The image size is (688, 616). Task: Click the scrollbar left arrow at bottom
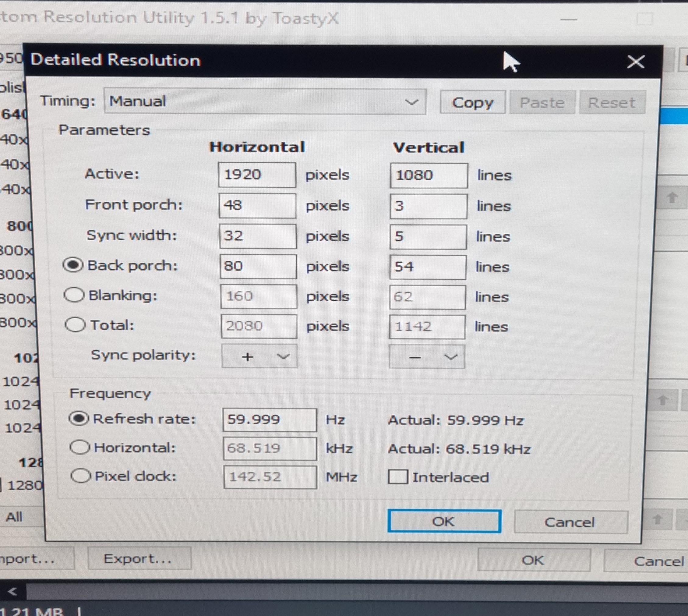pos(12,592)
